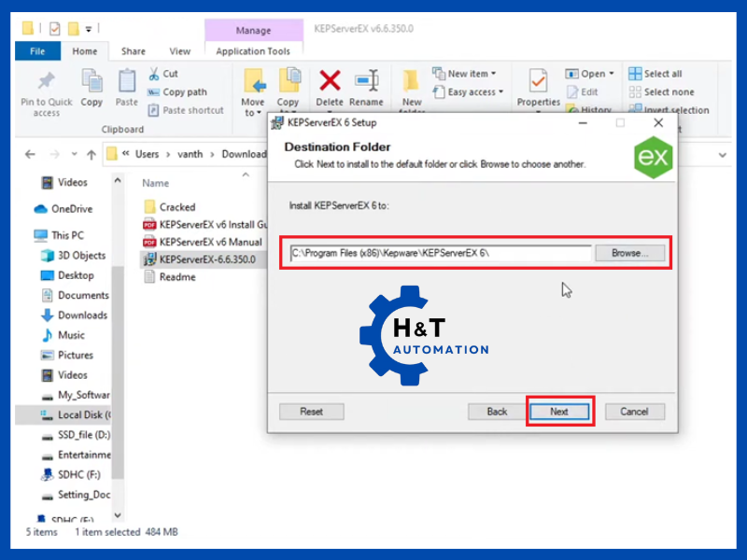Click the Up arrow navigation icon

pyautogui.click(x=91, y=154)
